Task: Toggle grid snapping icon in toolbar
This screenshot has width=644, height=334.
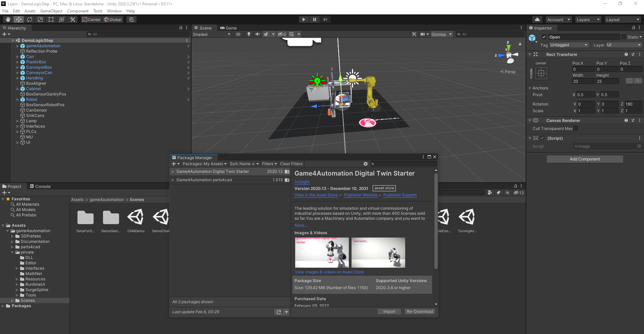Action: (x=131, y=19)
